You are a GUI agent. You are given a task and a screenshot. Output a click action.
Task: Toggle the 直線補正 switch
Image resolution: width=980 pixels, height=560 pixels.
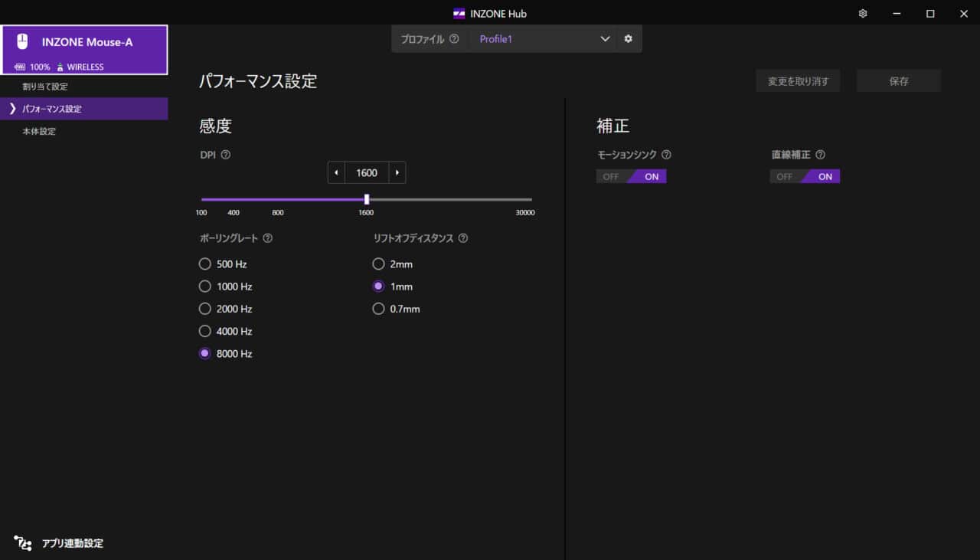pyautogui.click(x=805, y=176)
